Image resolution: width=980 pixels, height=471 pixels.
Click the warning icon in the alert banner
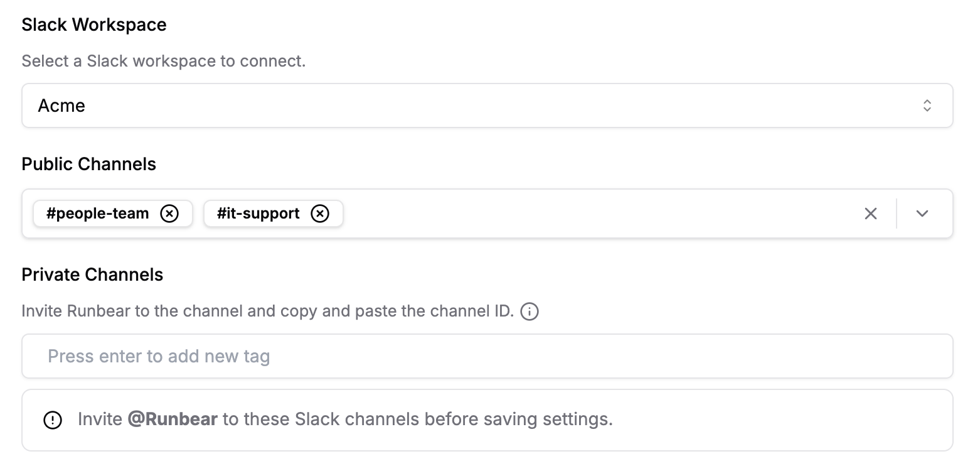(53, 419)
